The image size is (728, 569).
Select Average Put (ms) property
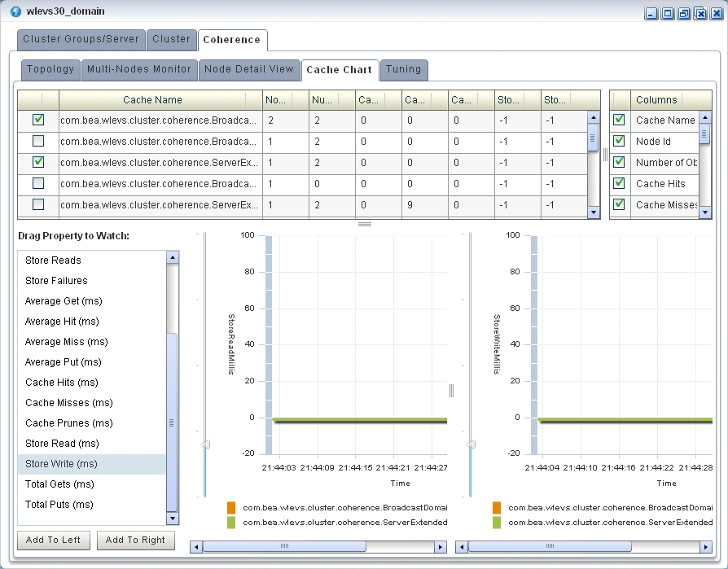(x=92, y=362)
